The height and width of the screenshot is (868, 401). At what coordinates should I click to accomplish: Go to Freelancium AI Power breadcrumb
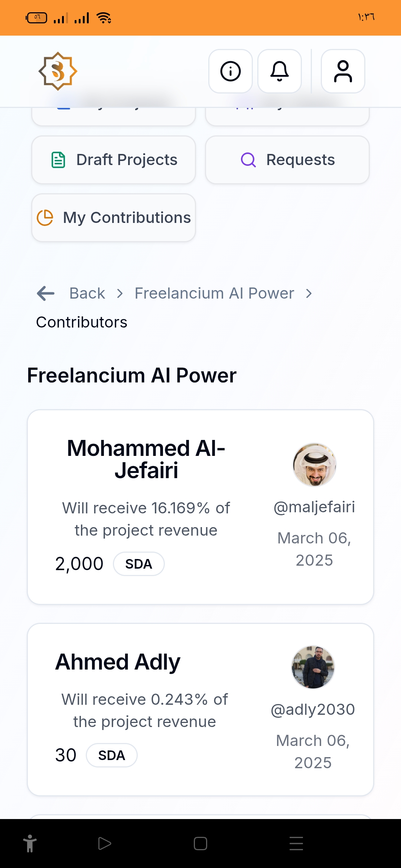point(214,293)
